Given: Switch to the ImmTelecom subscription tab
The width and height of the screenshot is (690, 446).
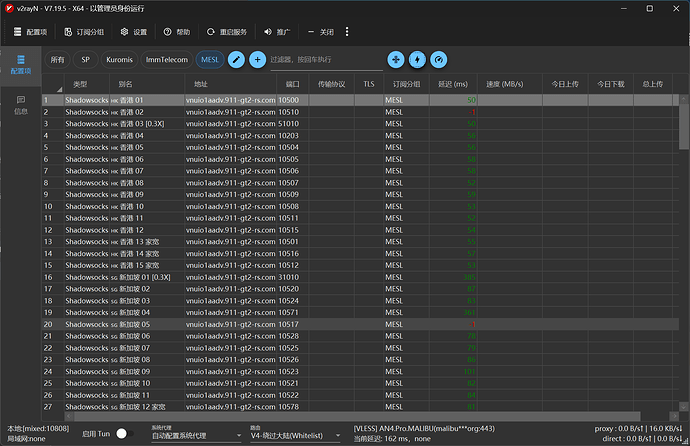Looking at the screenshot, I should (x=167, y=59).
